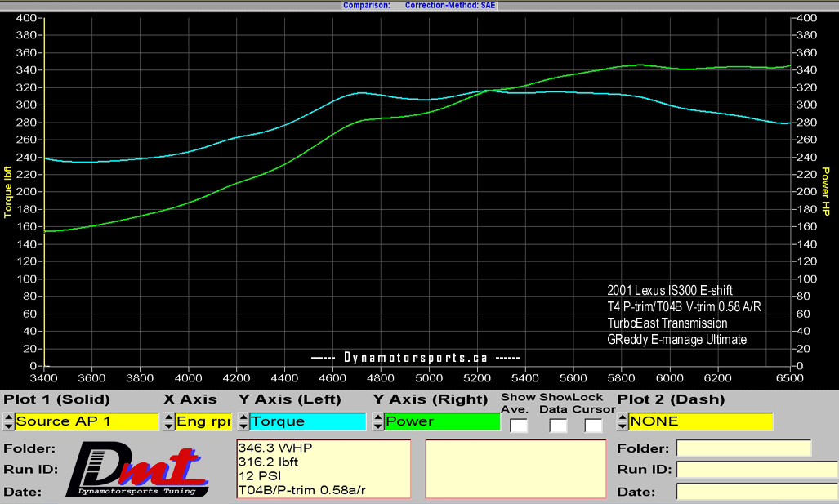This screenshot has height=504, width=839.
Task: Toggle the Lock Cursor checkbox
Action: pos(593,426)
